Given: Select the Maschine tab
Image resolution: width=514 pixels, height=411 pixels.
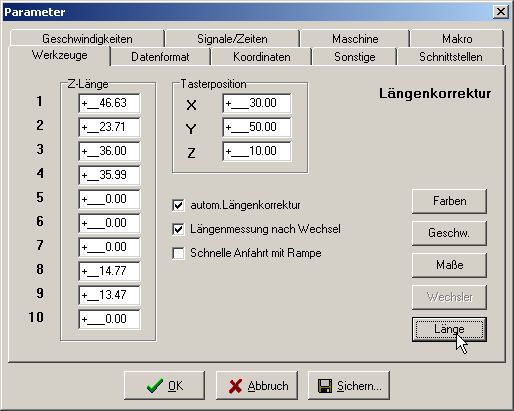Looking at the screenshot, I should pos(355,39).
